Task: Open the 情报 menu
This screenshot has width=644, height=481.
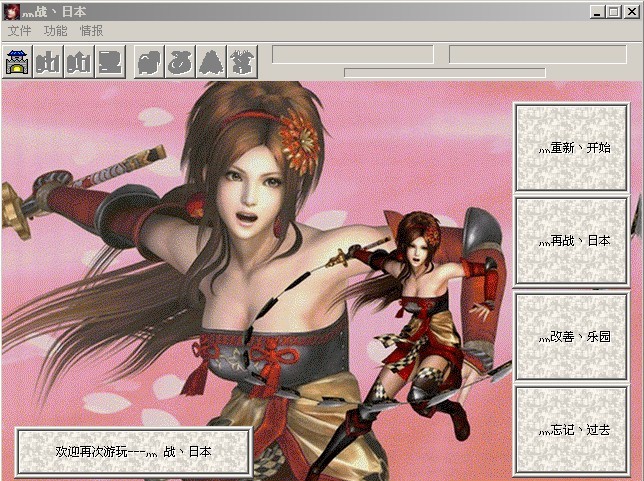Action: click(91, 31)
